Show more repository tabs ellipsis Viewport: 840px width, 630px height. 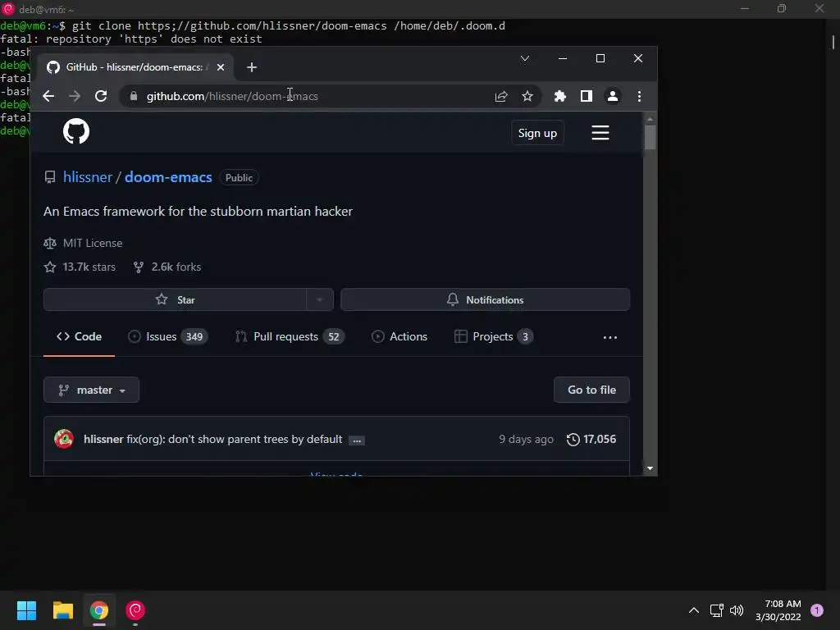coord(609,337)
